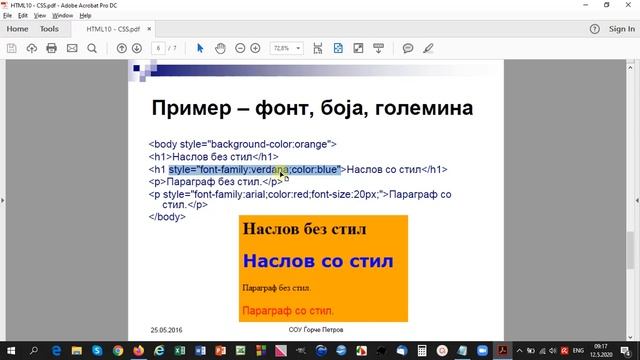640x360 pixels.
Task: Open File Explorer from taskbar
Action: pyautogui.click(x=77, y=351)
